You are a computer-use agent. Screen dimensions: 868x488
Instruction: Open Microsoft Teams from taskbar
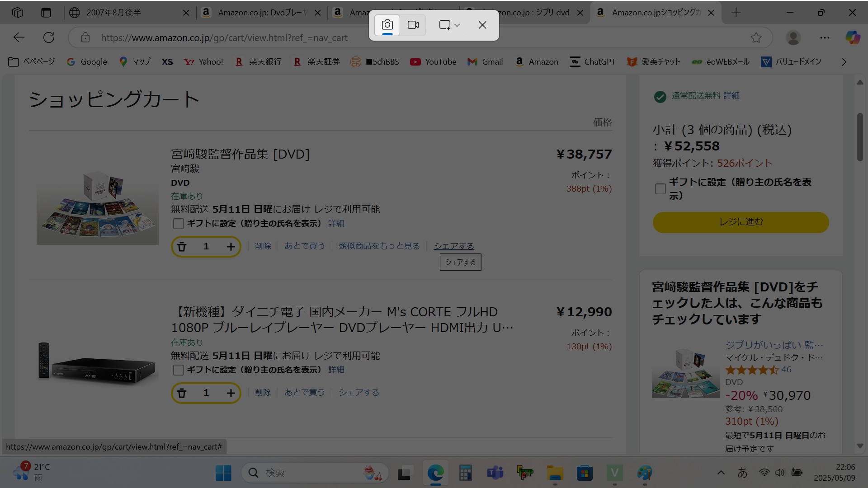[x=495, y=473]
